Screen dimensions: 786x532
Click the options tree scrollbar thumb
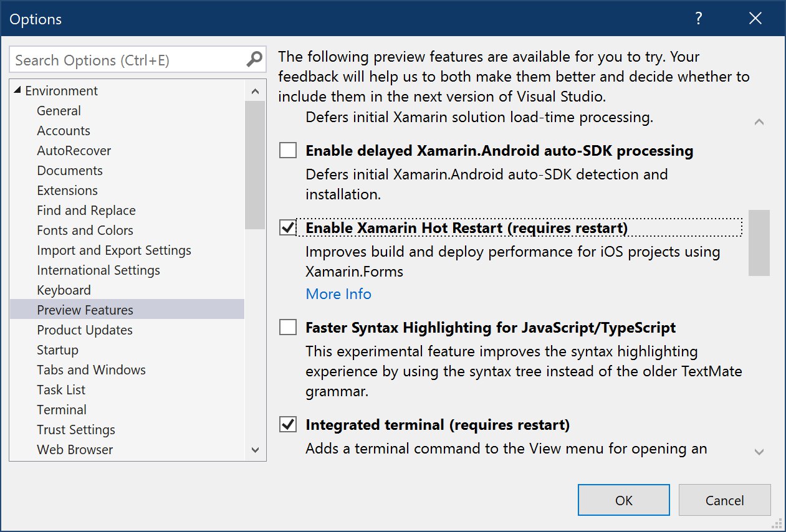pos(255,165)
